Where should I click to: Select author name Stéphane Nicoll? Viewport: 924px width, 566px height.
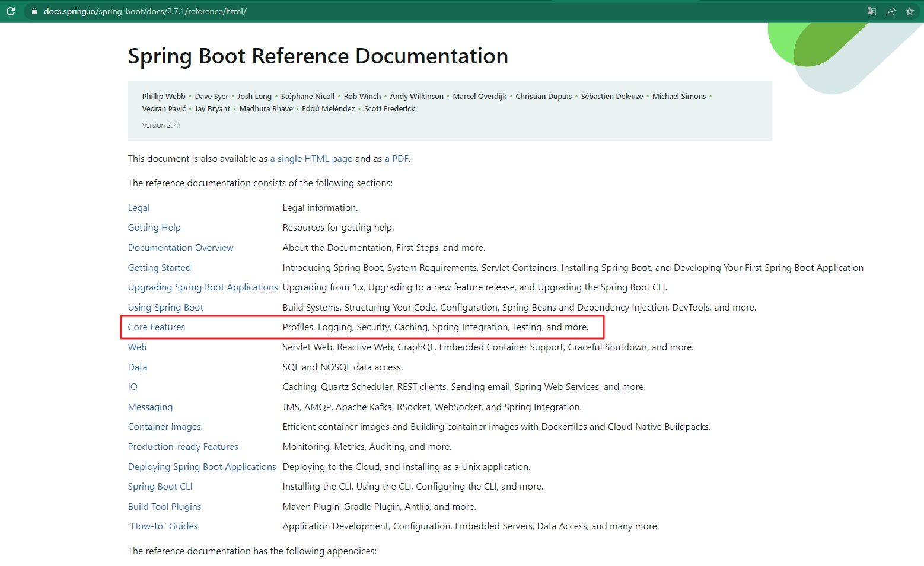pos(307,97)
